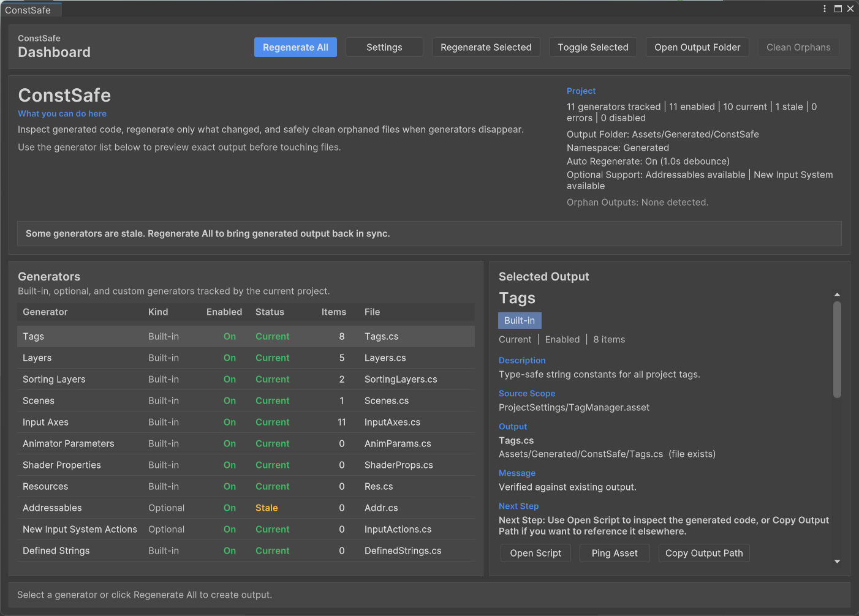Click the Open Script button

coord(535,553)
